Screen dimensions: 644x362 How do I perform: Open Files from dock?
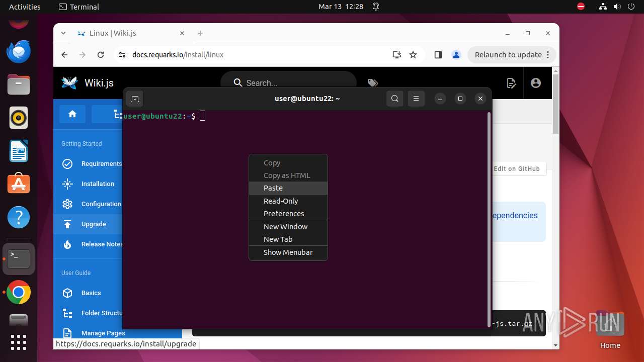pyautogui.click(x=19, y=84)
